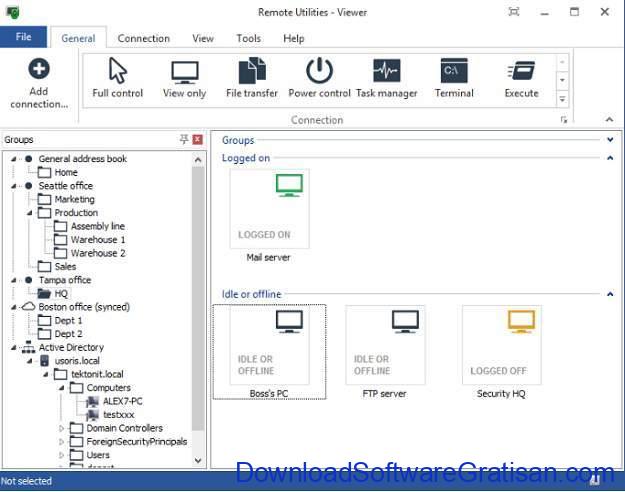This screenshot has height=492, width=625.
Task: Collapse the Idle or offline section
Action: pos(610,294)
